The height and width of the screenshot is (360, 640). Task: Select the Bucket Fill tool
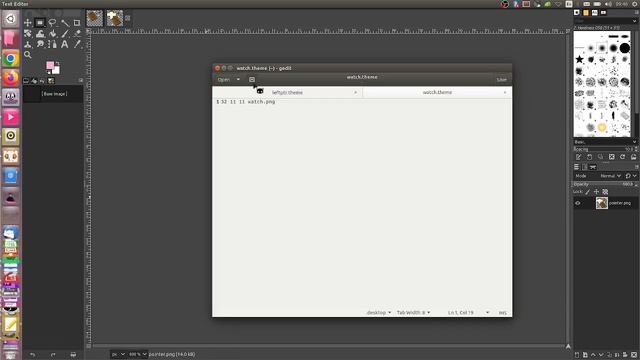click(53, 34)
